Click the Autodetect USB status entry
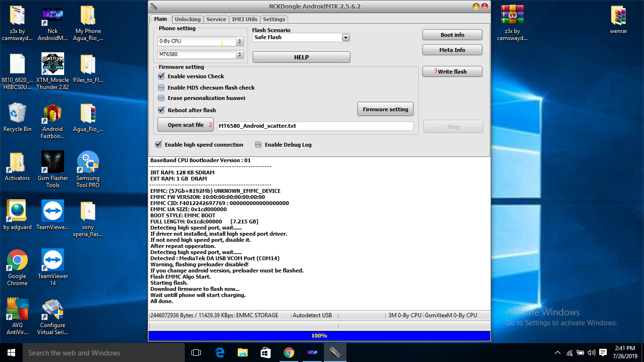Viewport: 644px width, 362px height. [312, 315]
